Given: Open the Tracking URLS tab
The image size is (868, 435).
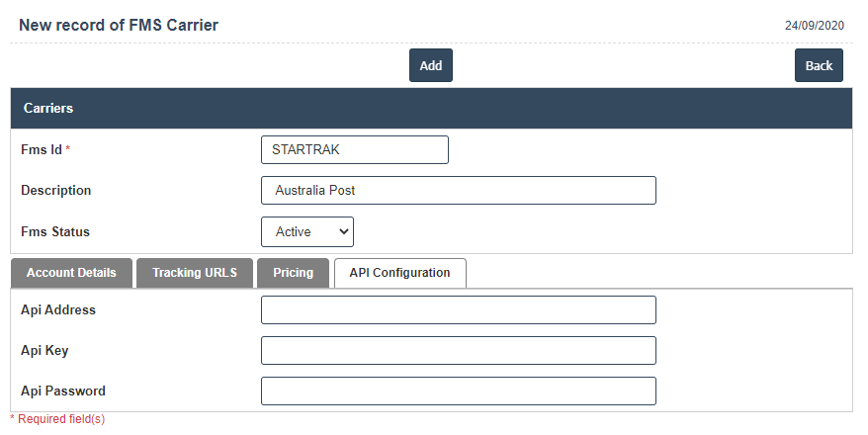Looking at the screenshot, I should tap(195, 273).
